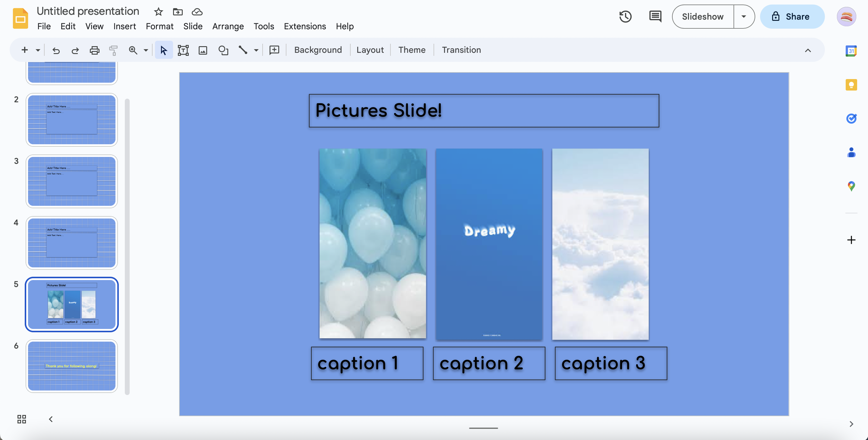The image size is (868, 440).
Task: Open the View menu
Action: (x=94, y=26)
